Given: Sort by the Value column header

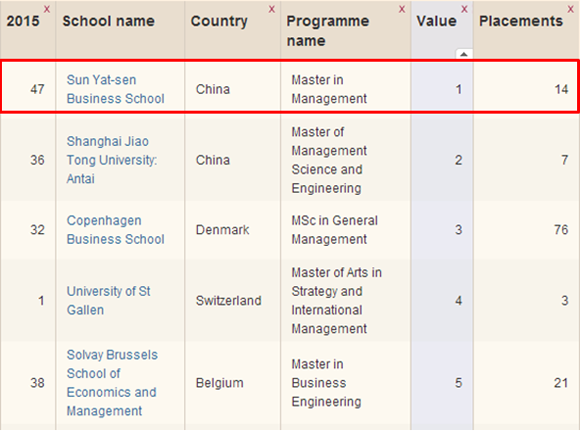Looking at the screenshot, I should pyautogui.click(x=436, y=21).
